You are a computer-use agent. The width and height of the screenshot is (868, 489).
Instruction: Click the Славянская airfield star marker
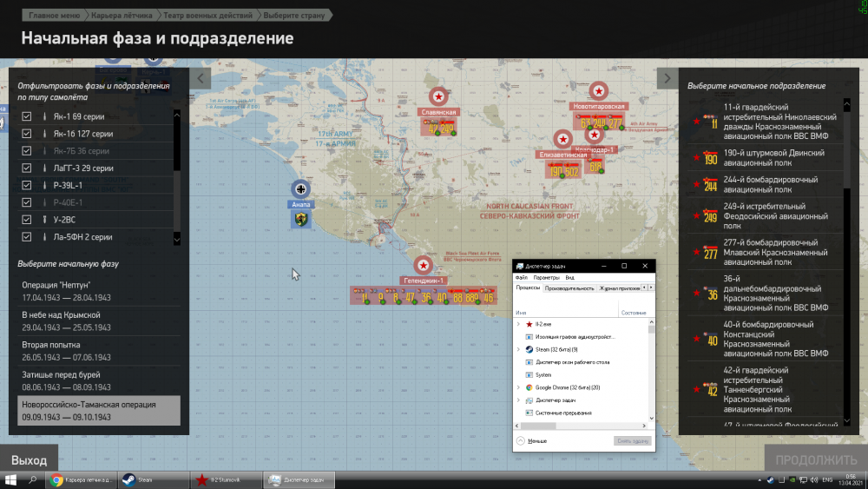[x=438, y=97]
